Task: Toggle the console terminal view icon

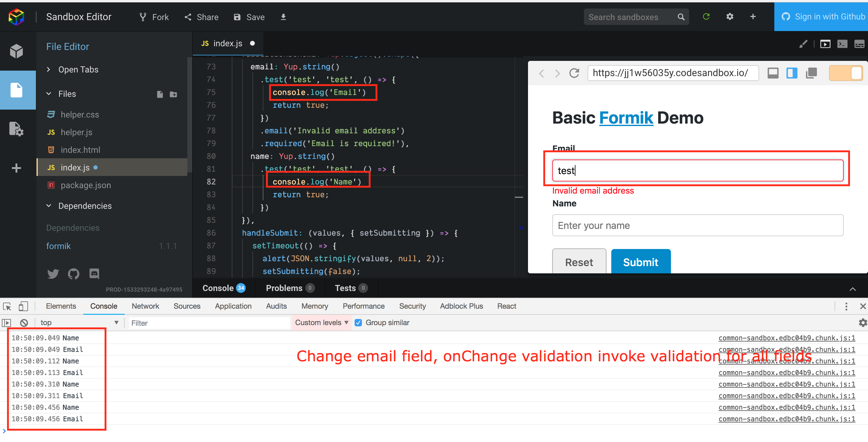Action: [842, 44]
